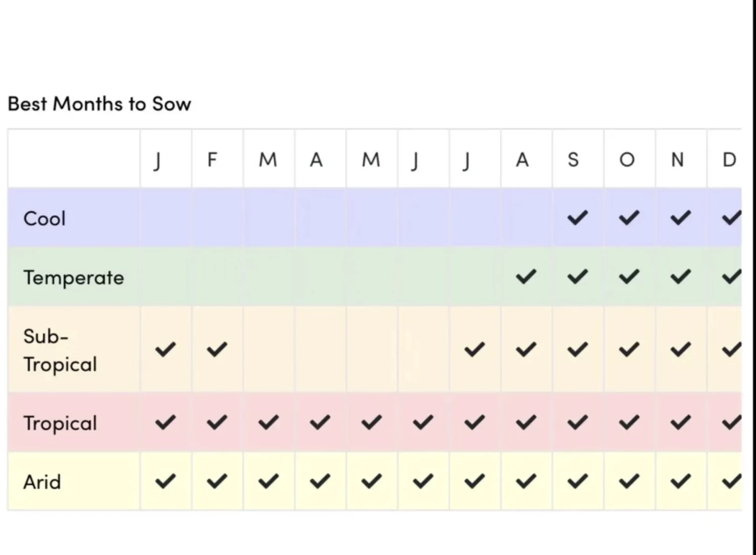Click the O month column header
This screenshot has width=756, height=555.
click(x=627, y=160)
